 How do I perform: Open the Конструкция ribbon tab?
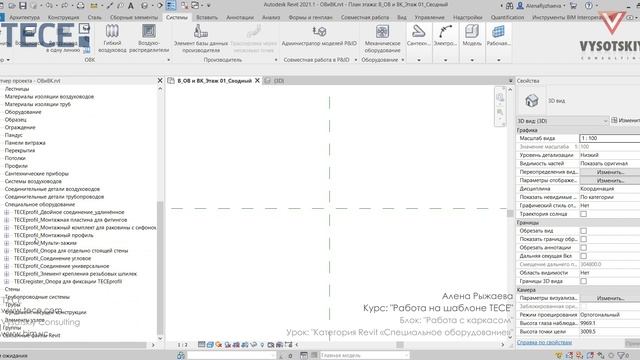[63, 18]
